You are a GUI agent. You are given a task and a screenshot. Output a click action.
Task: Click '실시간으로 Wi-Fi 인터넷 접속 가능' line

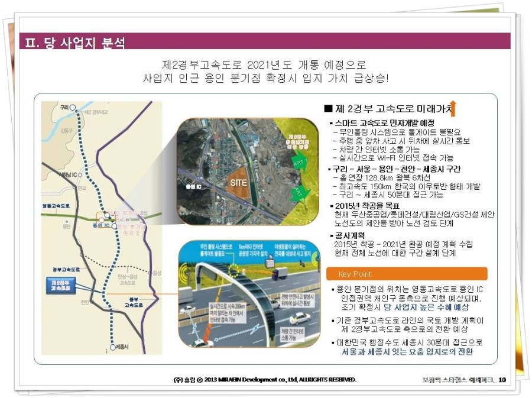click(x=396, y=157)
